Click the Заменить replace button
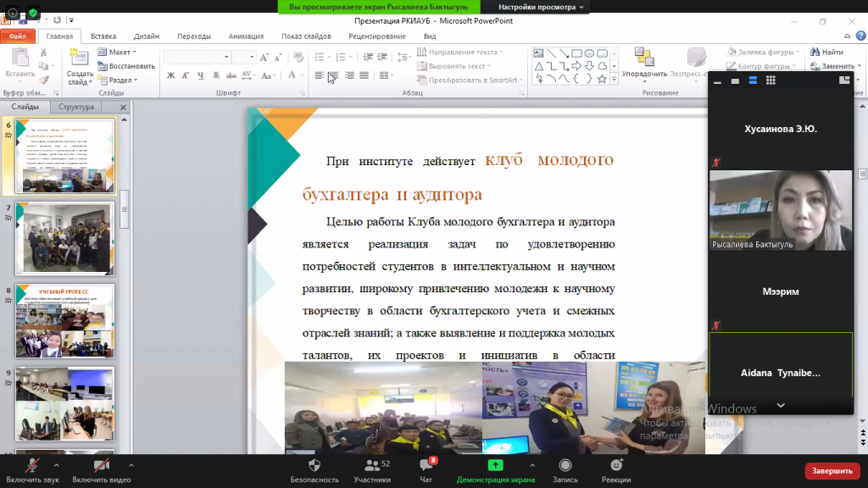The width and height of the screenshot is (868, 488). [x=835, y=66]
